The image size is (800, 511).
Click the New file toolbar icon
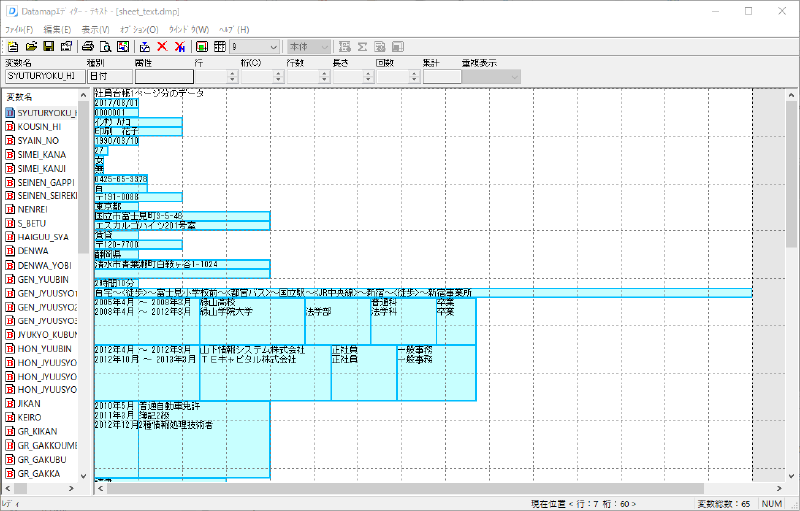[13, 47]
